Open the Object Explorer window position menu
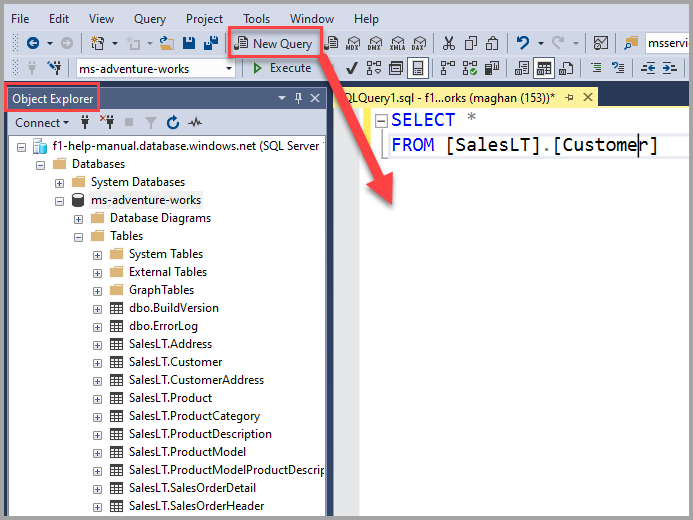The image size is (693, 520). click(x=282, y=98)
